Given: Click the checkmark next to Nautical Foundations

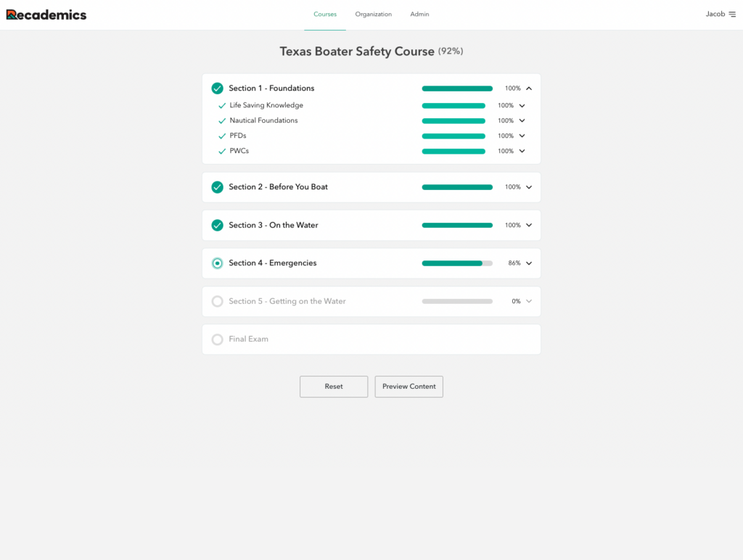Looking at the screenshot, I should 222,120.
